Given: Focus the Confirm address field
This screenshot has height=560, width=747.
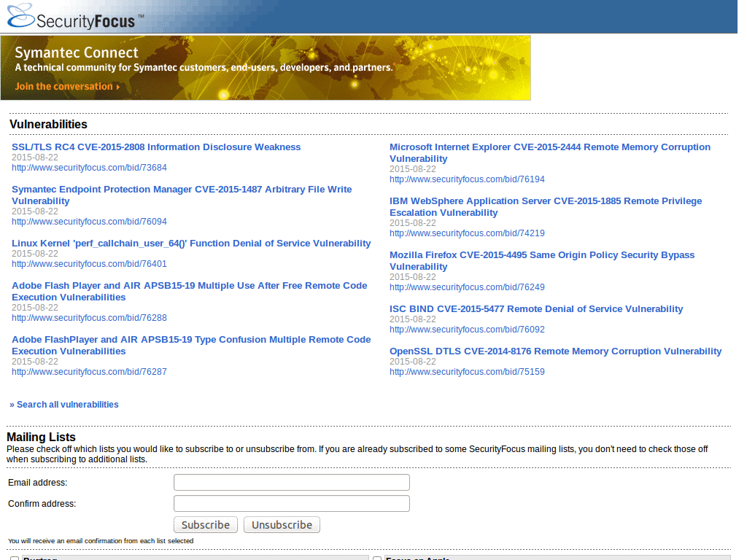Looking at the screenshot, I should tap(292, 504).
